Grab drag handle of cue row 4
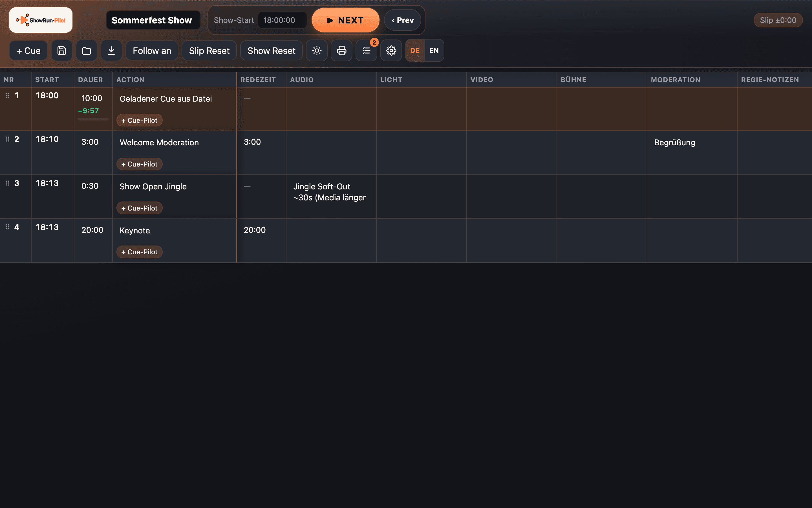Image resolution: width=812 pixels, height=508 pixels. [x=8, y=227]
